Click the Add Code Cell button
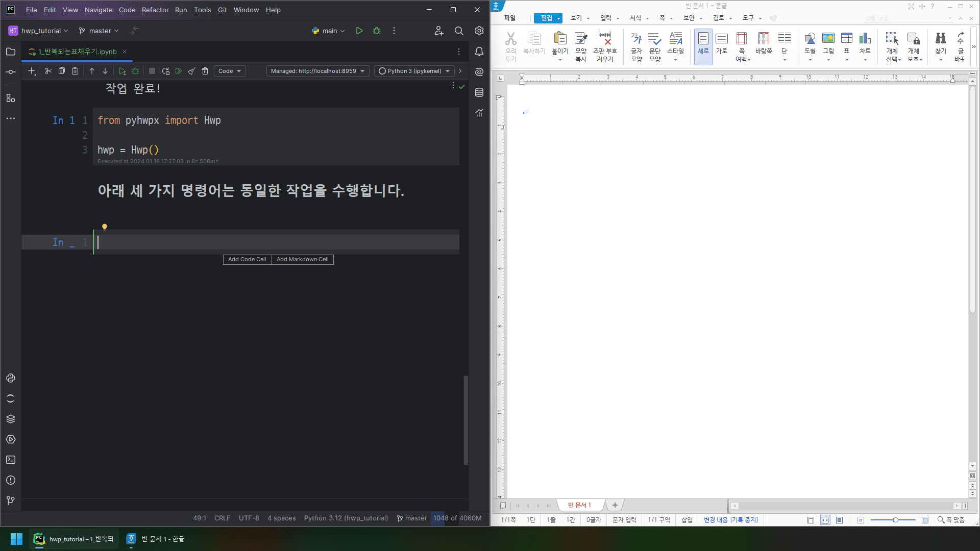 point(247,260)
